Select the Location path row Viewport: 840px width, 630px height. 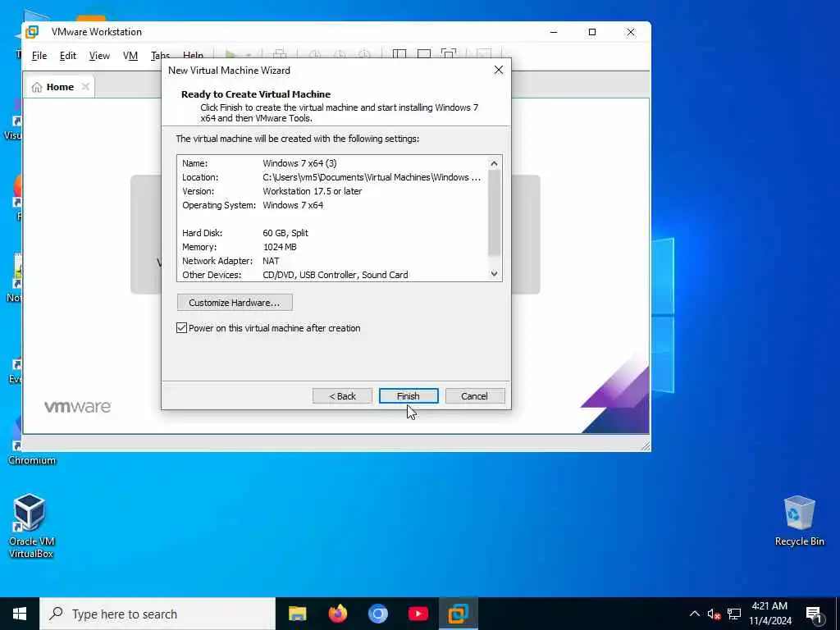point(331,177)
